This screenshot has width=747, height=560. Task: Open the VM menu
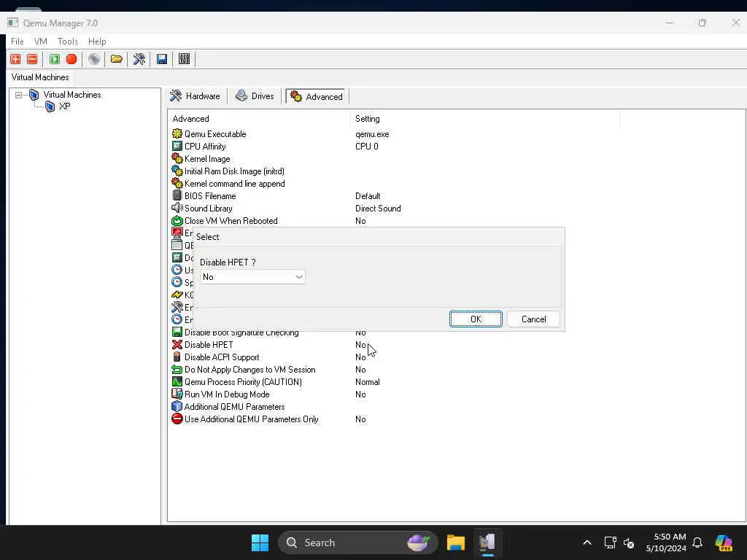(x=41, y=42)
